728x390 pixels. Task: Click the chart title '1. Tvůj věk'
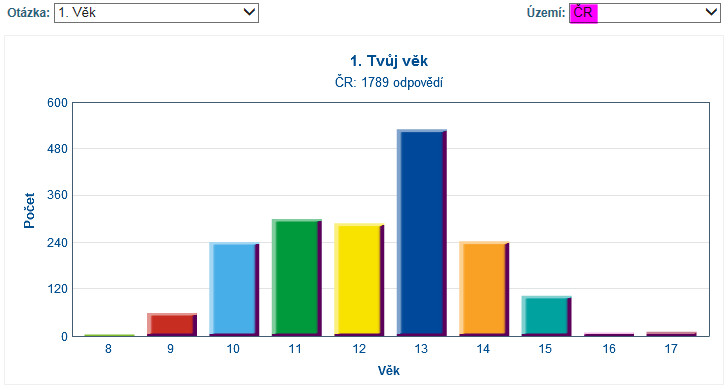click(389, 61)
